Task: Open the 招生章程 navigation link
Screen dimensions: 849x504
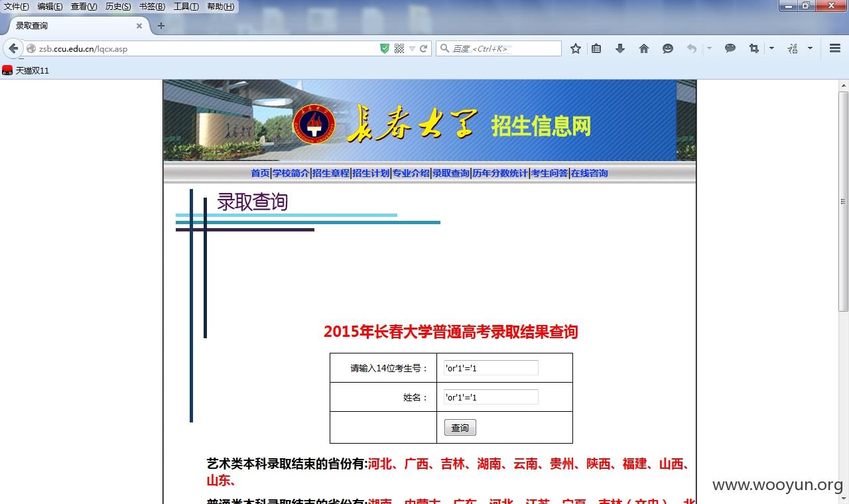Action: pyautogui.click(x=330, y=173)
